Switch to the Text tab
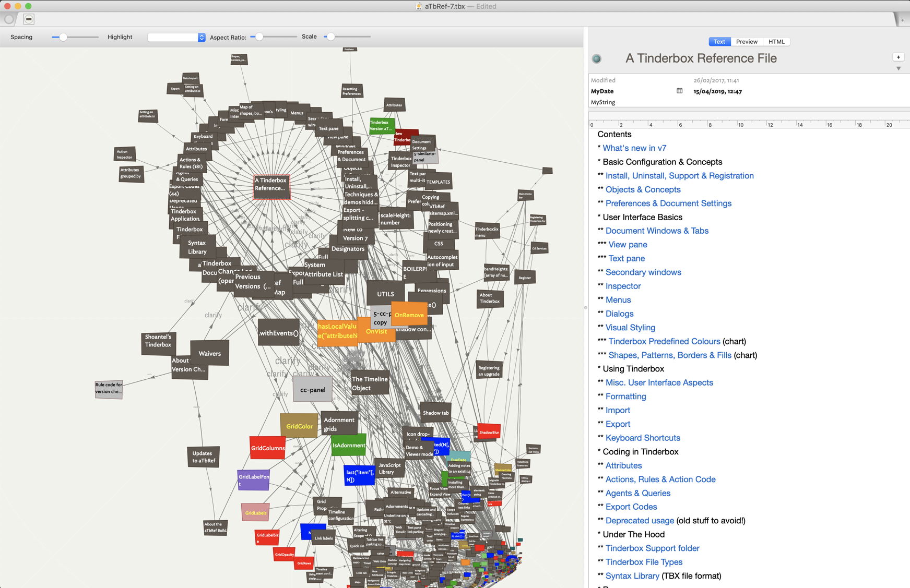This screenshot has width=910, height=588. point(719,42)
